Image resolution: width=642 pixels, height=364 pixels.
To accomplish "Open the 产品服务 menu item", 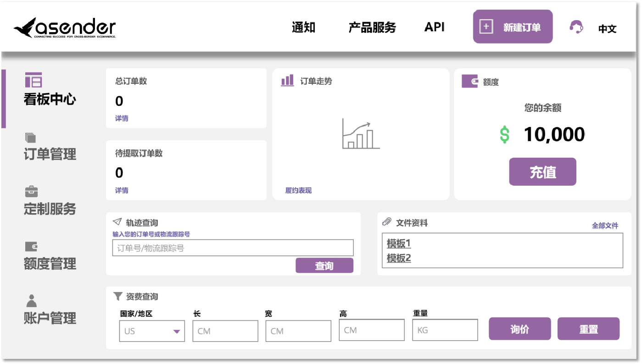I will [x=372, y=28].
